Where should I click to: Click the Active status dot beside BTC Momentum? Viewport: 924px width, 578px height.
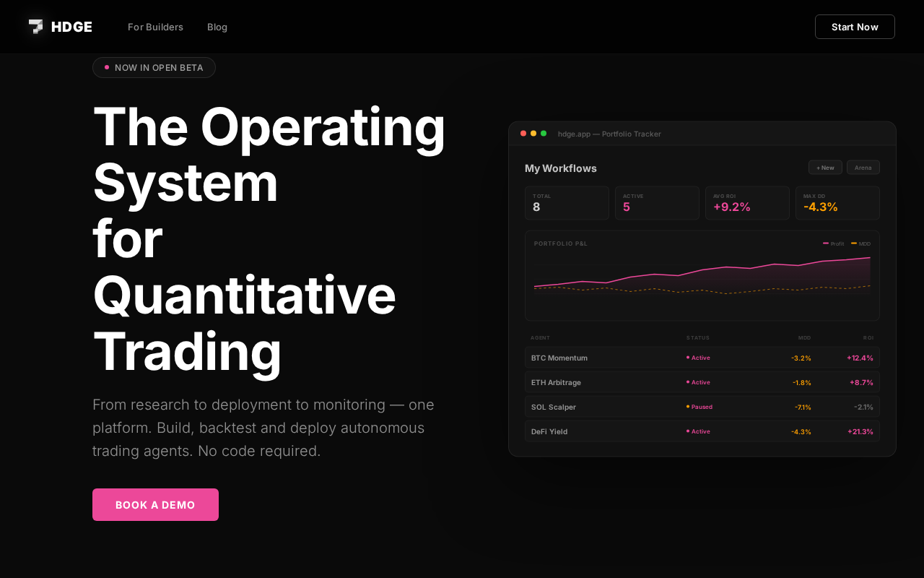tap(687, 357)
